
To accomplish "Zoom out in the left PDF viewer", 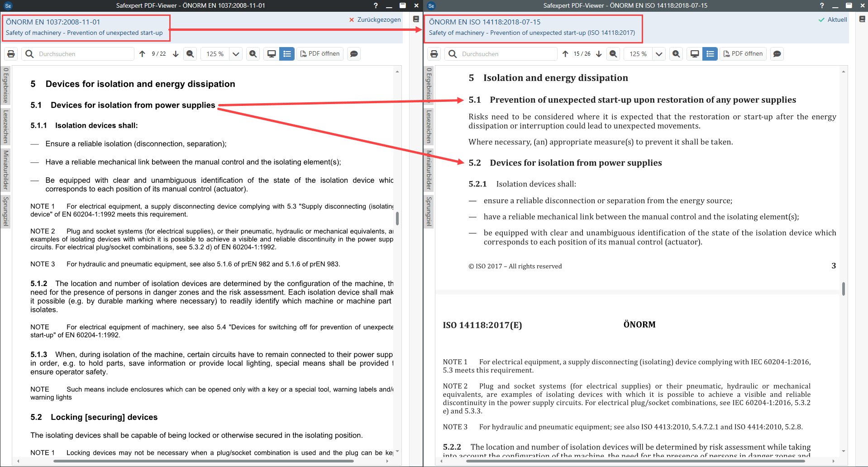I will coord(191,54).
